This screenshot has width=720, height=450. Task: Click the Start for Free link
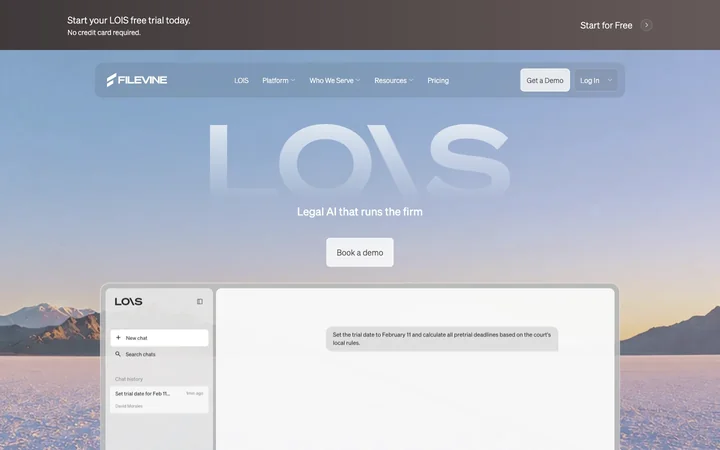606,25
